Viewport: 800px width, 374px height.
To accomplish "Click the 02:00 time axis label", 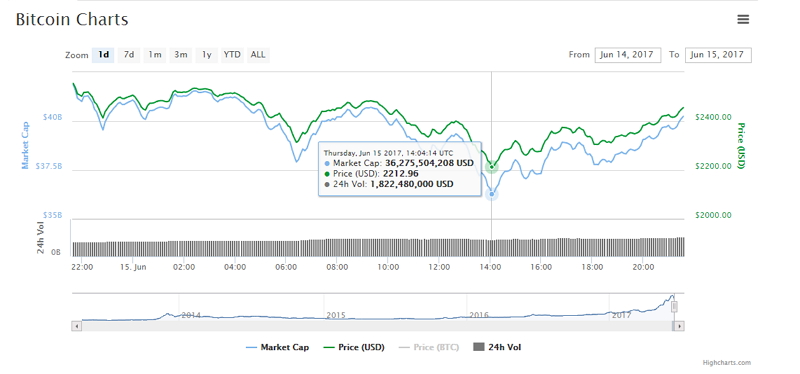I will (184, 267).
